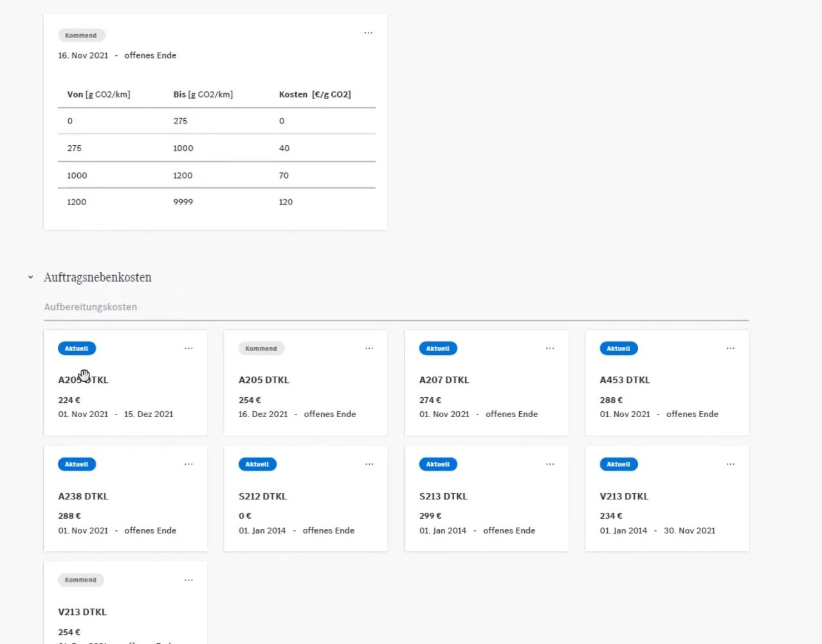Select the S213 DTKL card title

point(444,496)
